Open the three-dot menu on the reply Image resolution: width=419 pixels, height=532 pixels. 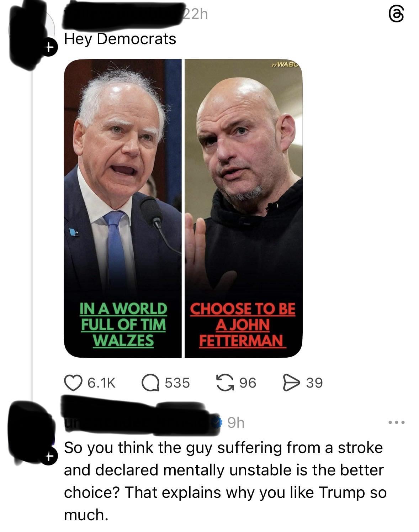click(397, 423)
